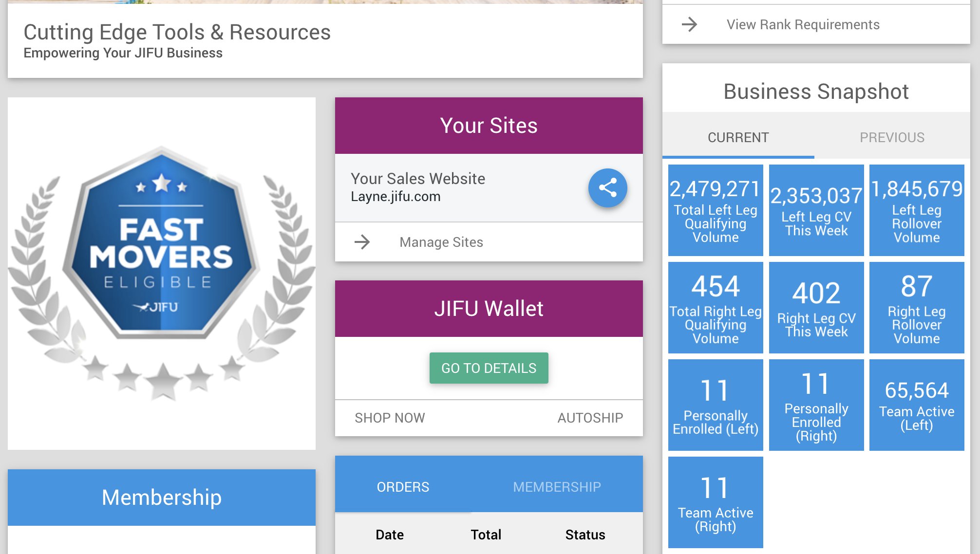Switch to the PREVIOUS snapshot tab
This screenshot has width=980, height=554.
[x=892, y=137]
